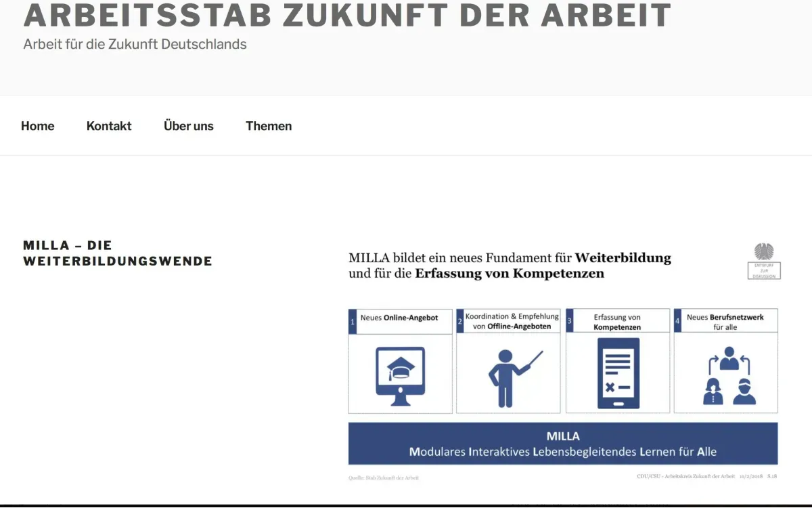Open the Themen menu
812x508 pixels.
coord(269,125)
